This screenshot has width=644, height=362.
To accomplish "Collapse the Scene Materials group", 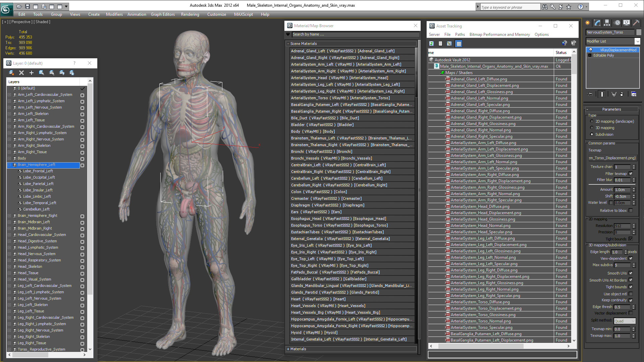I will [x=288, y=44].
